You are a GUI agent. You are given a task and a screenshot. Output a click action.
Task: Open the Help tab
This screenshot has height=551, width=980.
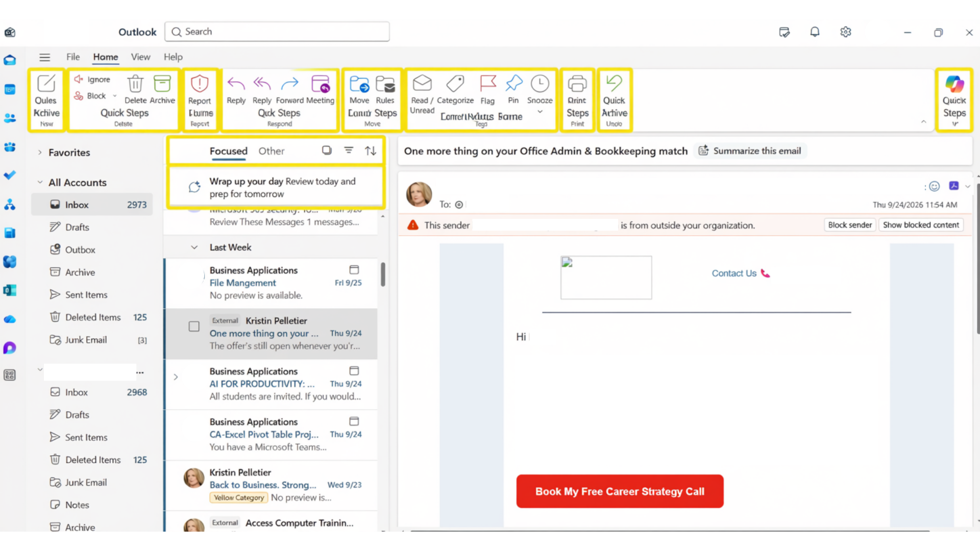coord(173,57)
